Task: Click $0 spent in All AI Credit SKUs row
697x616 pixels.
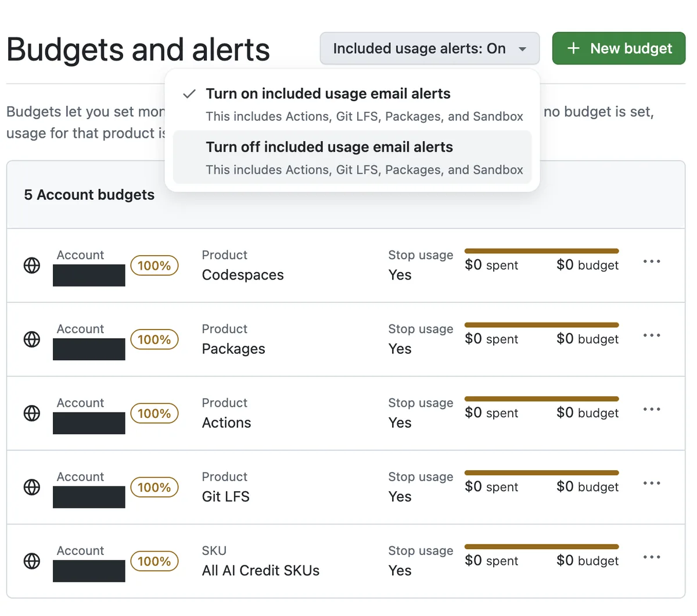Action: tap(491, 560)
